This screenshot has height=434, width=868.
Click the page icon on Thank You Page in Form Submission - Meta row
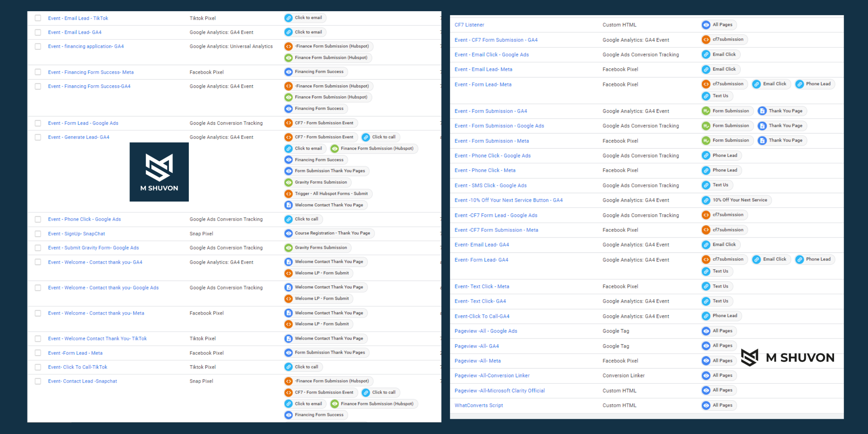[762, 141]
